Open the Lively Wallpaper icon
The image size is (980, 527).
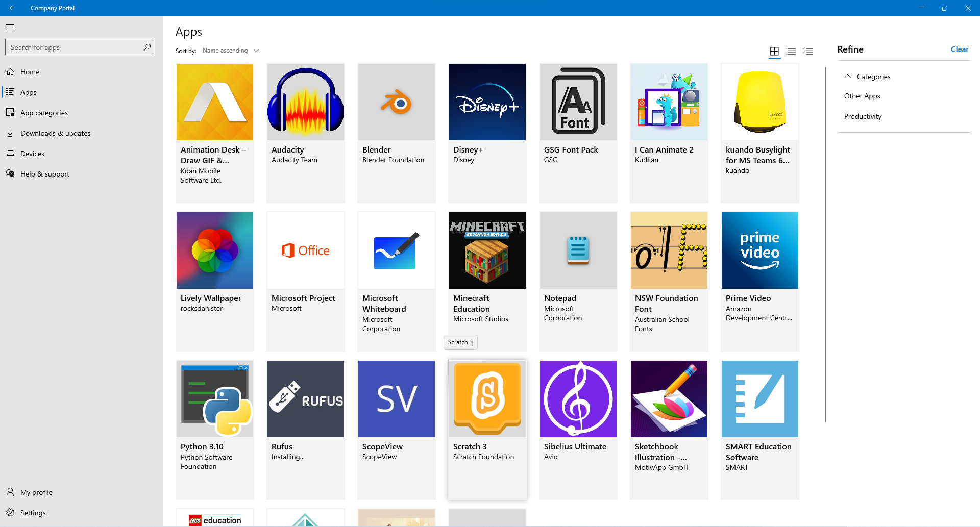215,250
